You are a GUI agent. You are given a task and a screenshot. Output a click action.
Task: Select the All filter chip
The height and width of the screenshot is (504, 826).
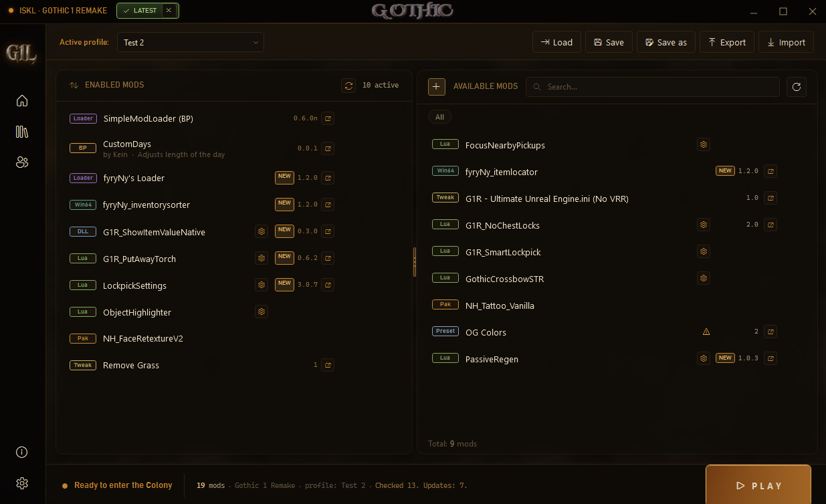click(439, 117)
